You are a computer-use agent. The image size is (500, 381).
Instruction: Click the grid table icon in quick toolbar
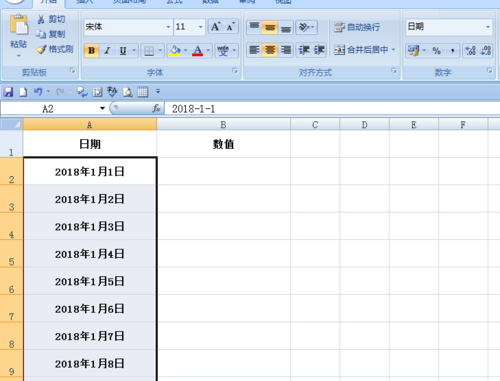(x=143, y=92)
